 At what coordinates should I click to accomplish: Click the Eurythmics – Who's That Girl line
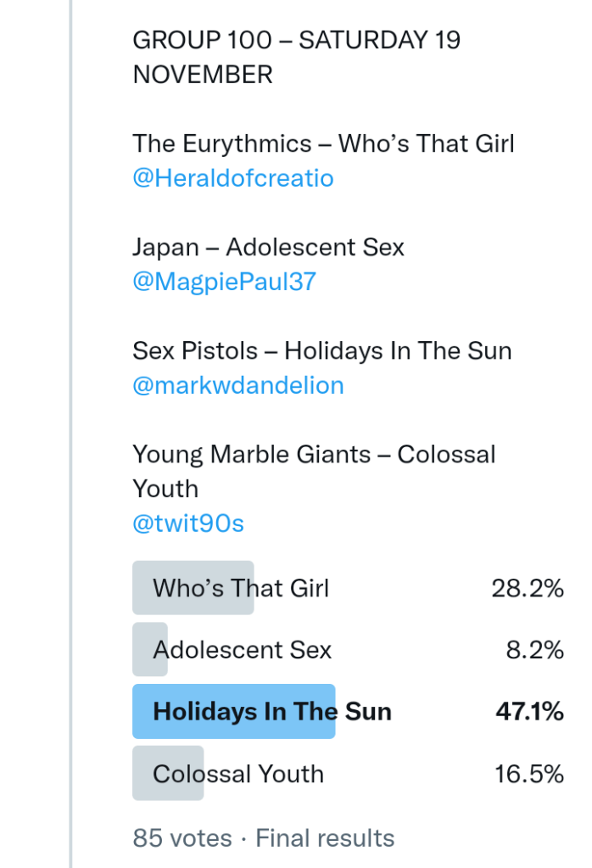323,143
